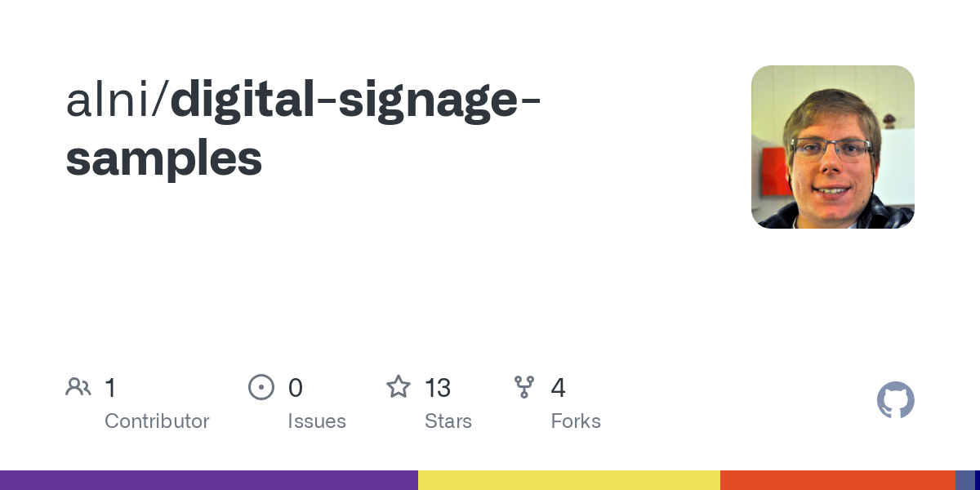Image resolution: width=980 pixels, height=490 pixels.
Task: Click the forks count 4
Action: tap(559, 388)
